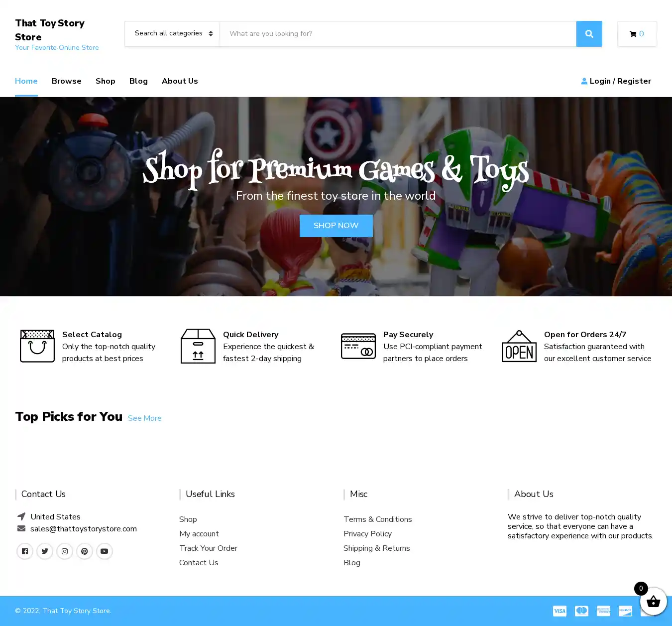
Task: Open the Instagram social icon
Action: pyautogui.click(x=65, y=551)
